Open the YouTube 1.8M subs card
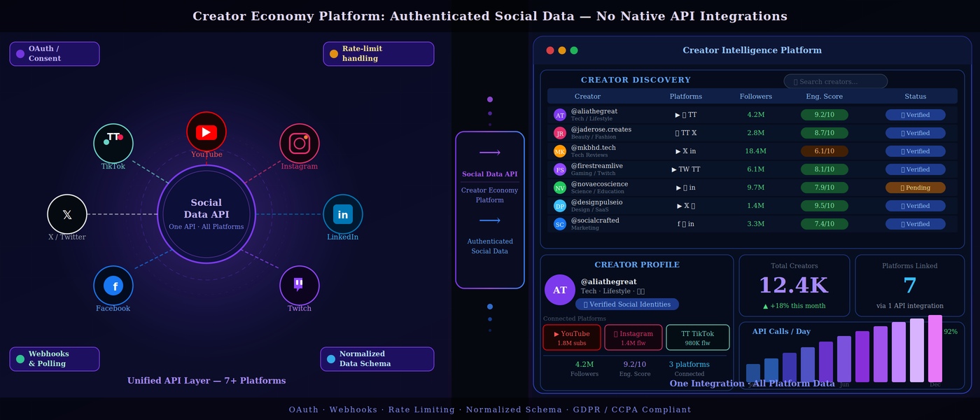 pyautogui.click(x=572, y=337)
